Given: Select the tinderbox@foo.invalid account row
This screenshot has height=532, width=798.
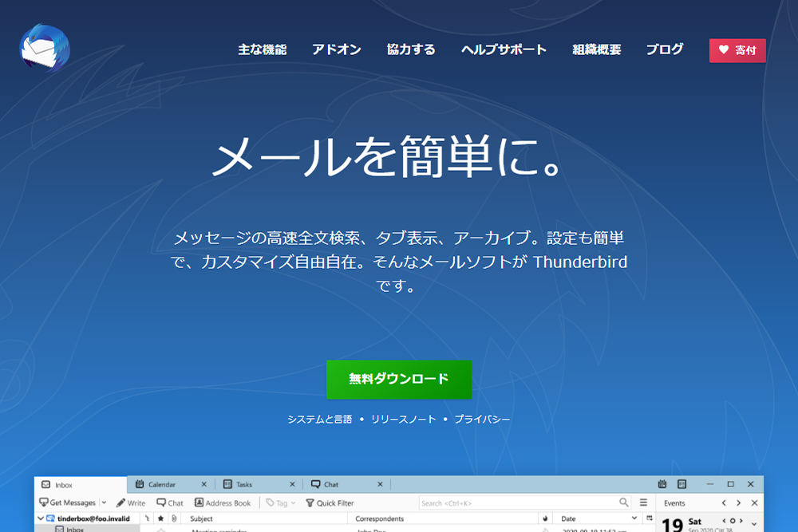Looking at the screenshot, I should [86, 518].
